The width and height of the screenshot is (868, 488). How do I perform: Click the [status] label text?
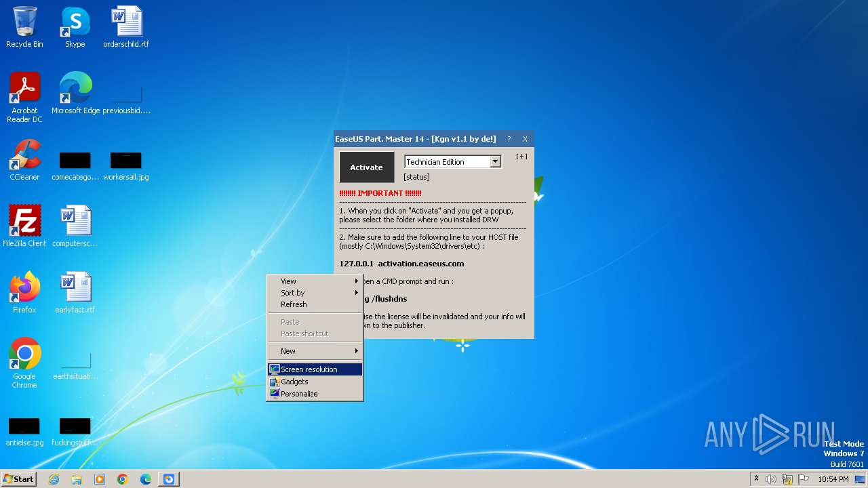point(416,177)
